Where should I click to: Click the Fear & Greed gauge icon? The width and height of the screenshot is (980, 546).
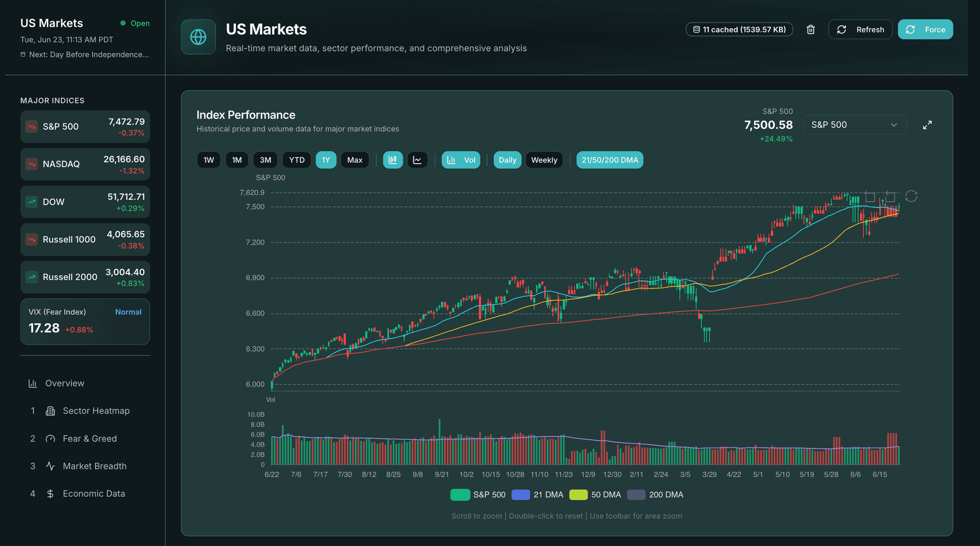(50, 439)
